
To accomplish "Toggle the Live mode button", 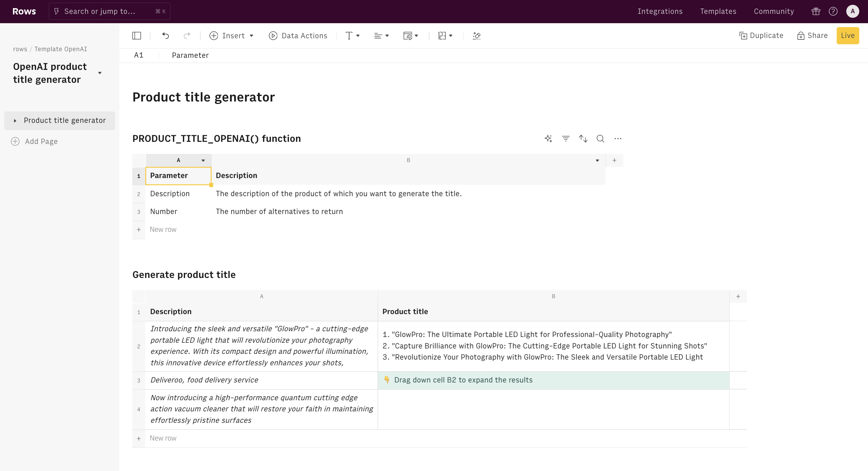I will pos(848,36).
